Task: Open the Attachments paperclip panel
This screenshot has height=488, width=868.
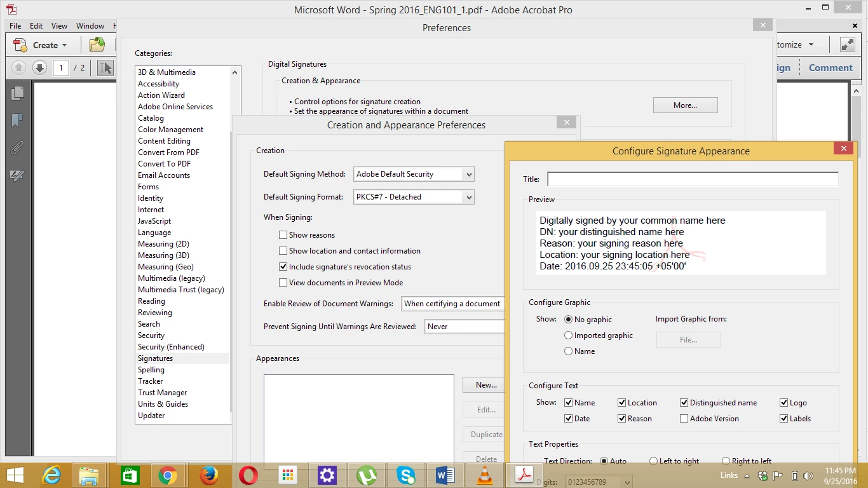Action: 17,148
